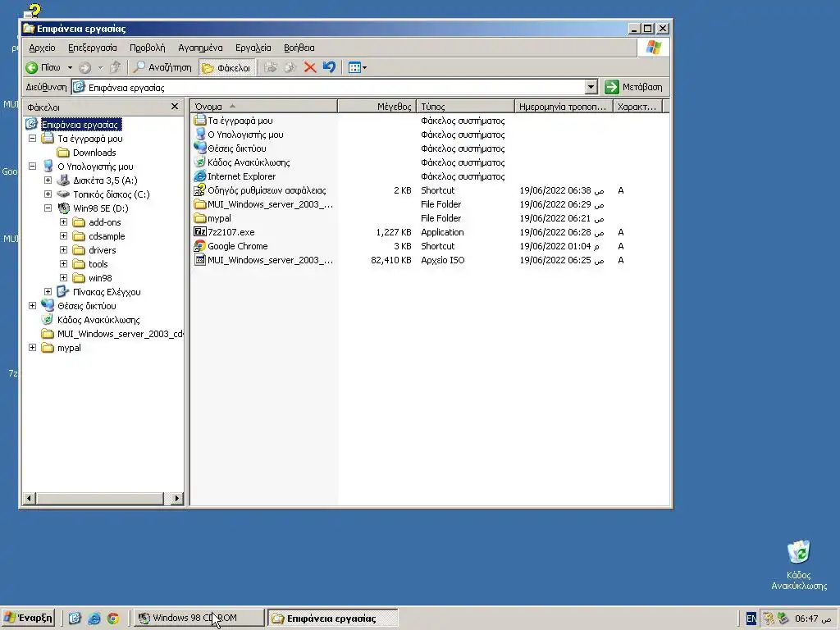The width and height of the screenshot is (840, 630).
Task: Click the Copy To folder toolbar icon
Action: (290, 67)
